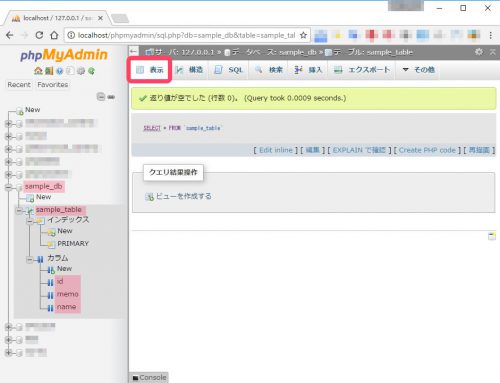Click the 編集 link in query box
The image size is (500, 383).
click(x=312, y=150)
